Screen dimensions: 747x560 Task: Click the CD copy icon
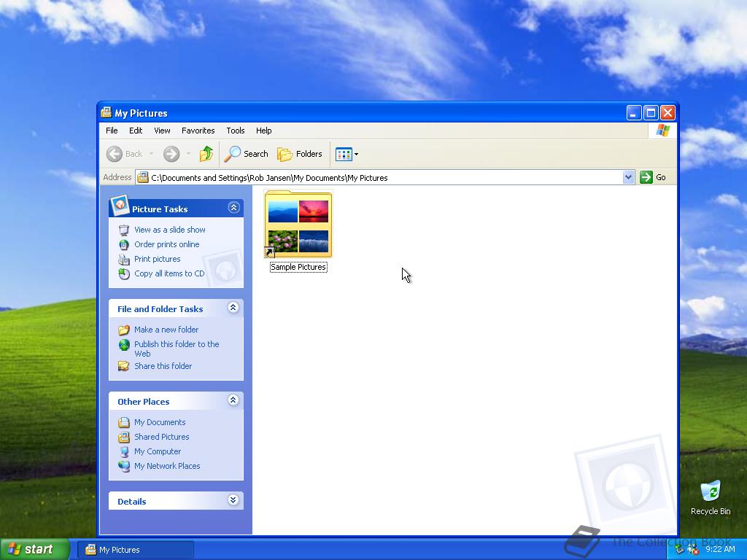pos(124,274)
